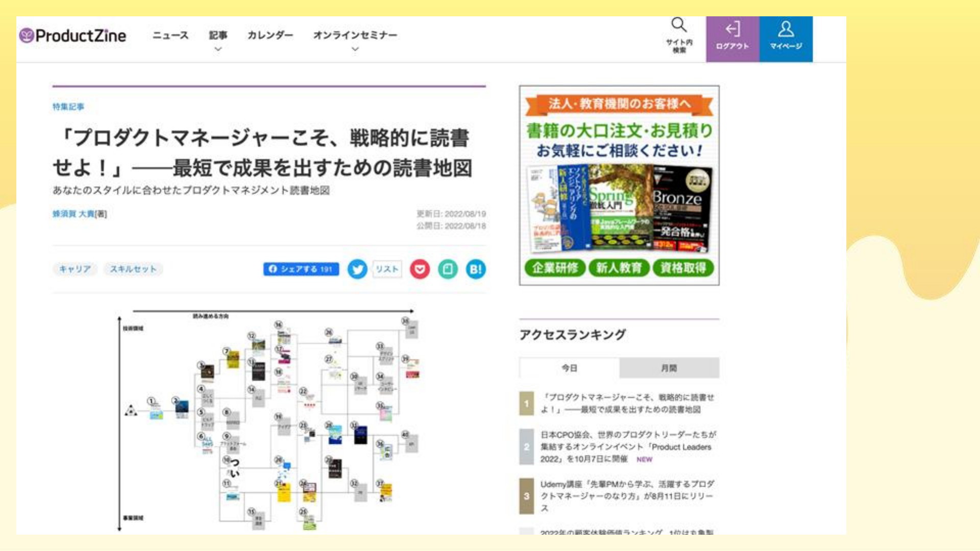Click 企業研修 button in ad
Image resolution: width=980 pixels, height=551 pixels.
[x=555, y=268]
